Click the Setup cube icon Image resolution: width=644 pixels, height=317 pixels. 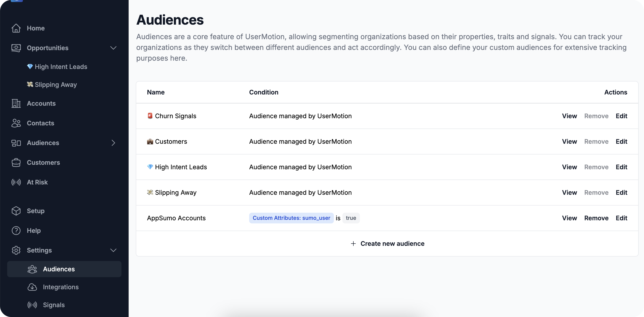[16, 211]
